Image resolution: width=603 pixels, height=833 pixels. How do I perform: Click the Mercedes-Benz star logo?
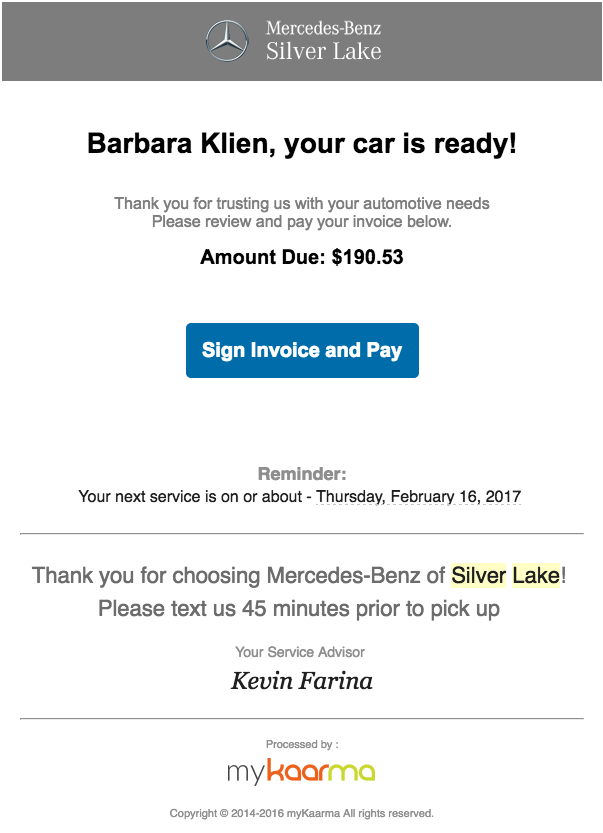tap(227, 41)
